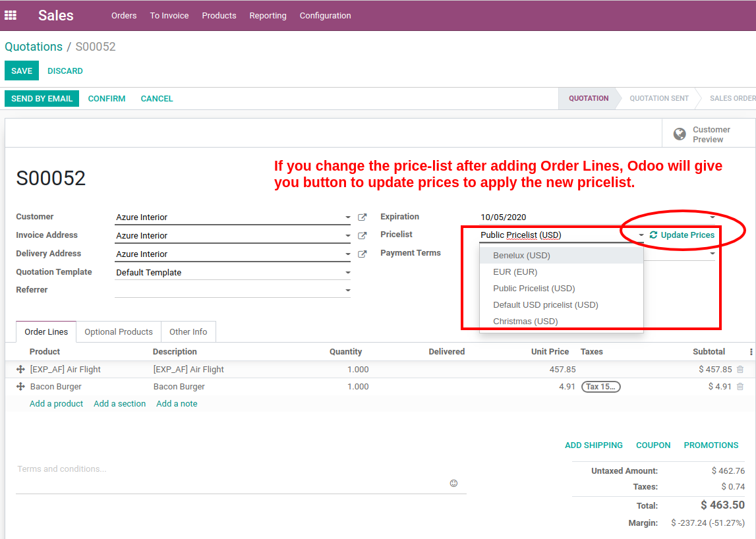This screenshot has height=539, width=756.
Task: Click SEND BY EMAIL button
Action: [x=42, y=98]
